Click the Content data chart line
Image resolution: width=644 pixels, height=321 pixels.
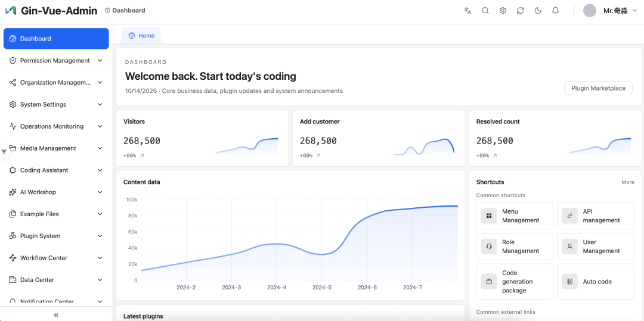[x=299, y=242]
